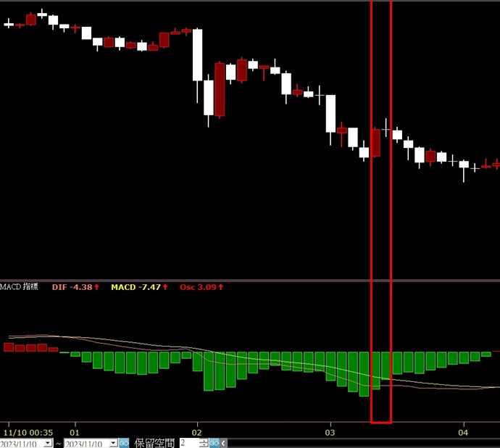Click the yellow MACD -7.47 value label

pos(136,287)
